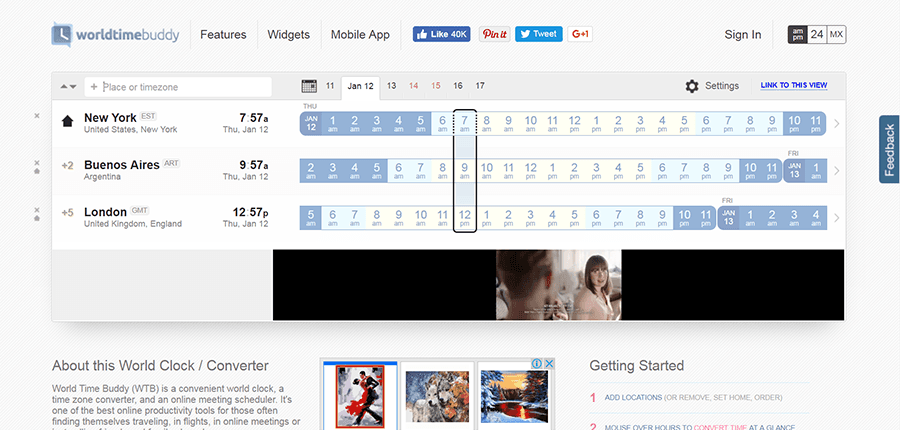The image size is (900, 430).
Task: Select the date 13 tab
Action: (x=391, y=86)
